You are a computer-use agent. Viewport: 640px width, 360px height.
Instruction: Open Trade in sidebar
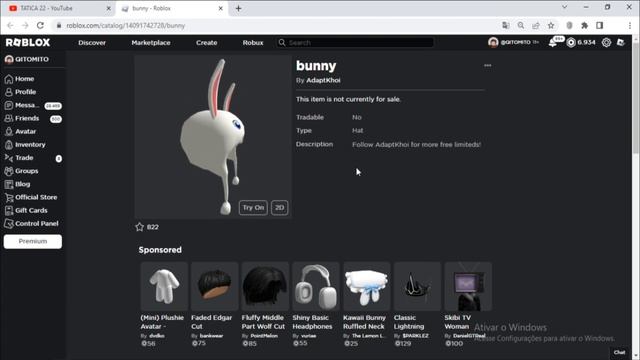pos(24,158)
